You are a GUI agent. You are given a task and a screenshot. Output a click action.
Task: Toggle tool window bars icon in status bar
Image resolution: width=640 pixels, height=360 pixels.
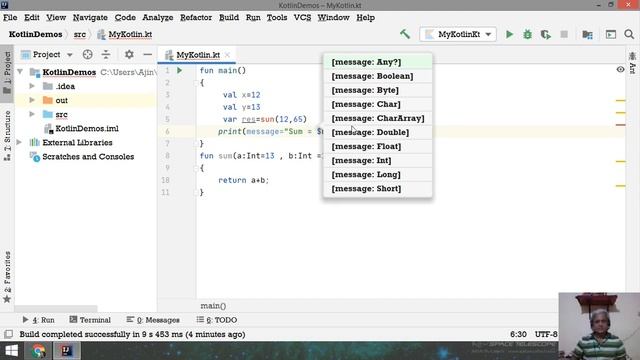[8, 334]
